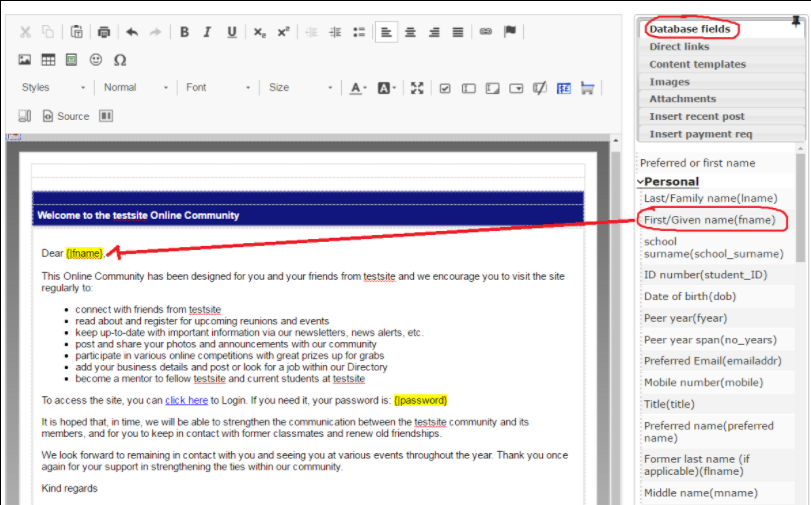Insert a checkbox form field
Image resolution: width=811 pixels, height=505 pixels.
coord(445,88)
